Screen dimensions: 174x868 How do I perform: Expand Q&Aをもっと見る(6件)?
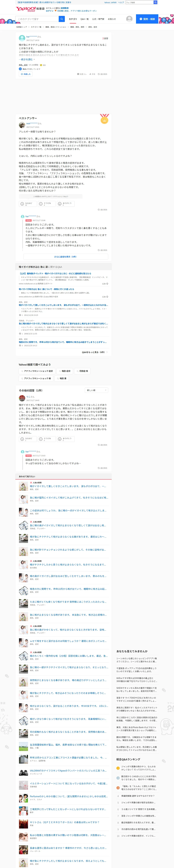pyautogui.click(x=95, y=352)
